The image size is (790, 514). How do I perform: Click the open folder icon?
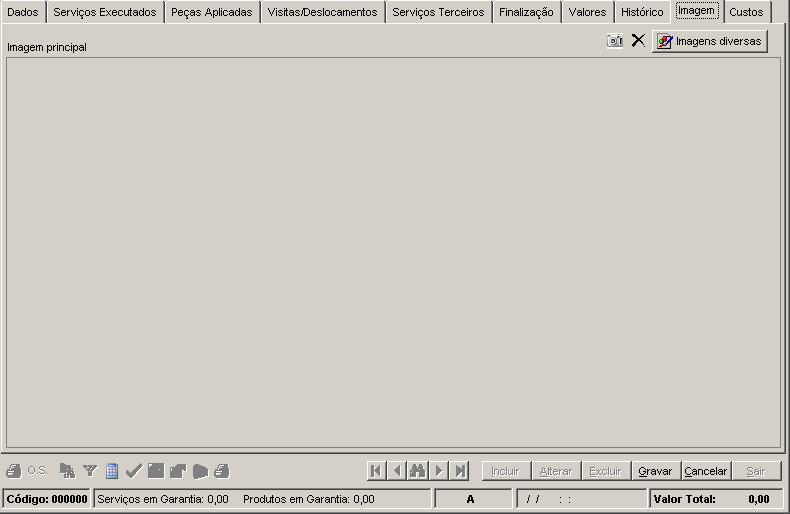point(178,471)
